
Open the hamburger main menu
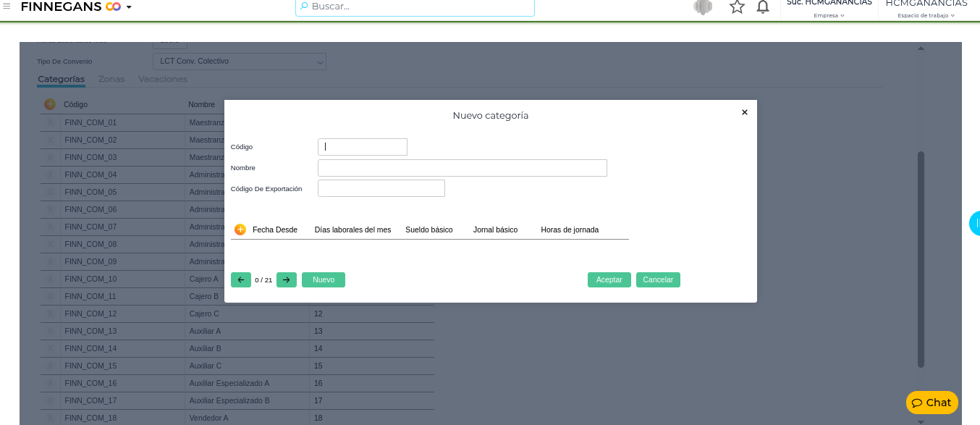click(x=7, y=7)
